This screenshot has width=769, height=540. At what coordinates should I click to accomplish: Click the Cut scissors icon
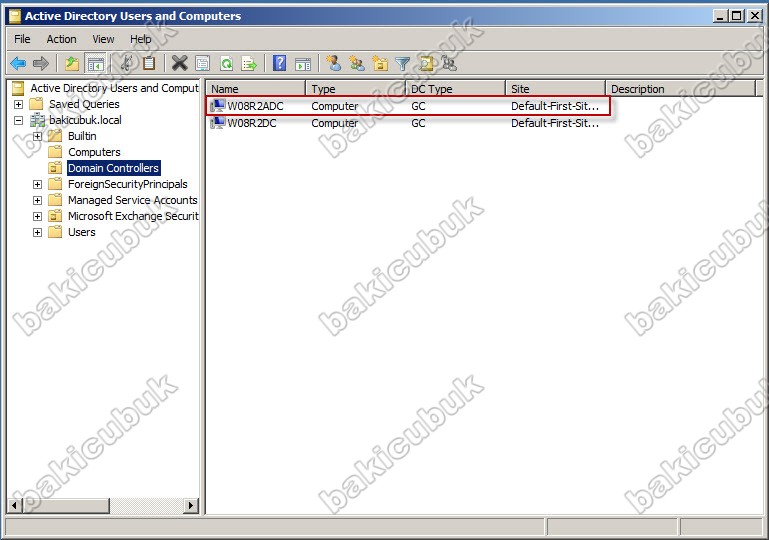127,63
